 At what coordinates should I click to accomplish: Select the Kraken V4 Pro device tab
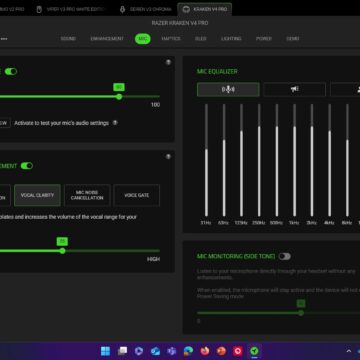[x=205, y=9]
